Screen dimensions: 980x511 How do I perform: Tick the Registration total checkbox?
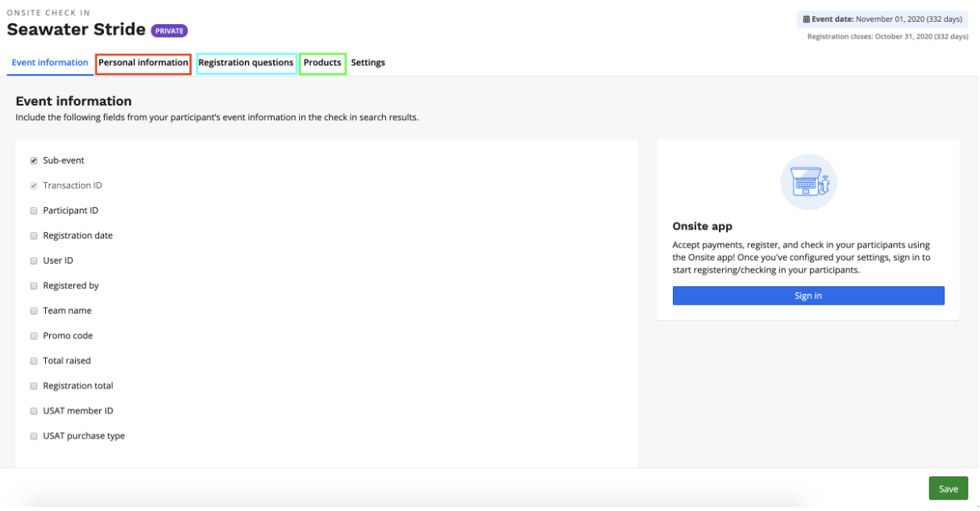(x=34, y=386)
